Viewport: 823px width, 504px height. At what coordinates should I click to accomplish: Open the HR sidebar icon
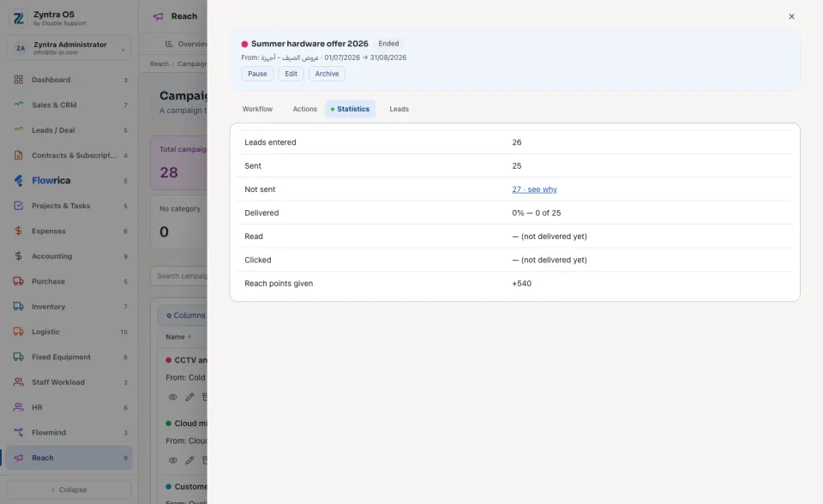click(x=18, y=407)
